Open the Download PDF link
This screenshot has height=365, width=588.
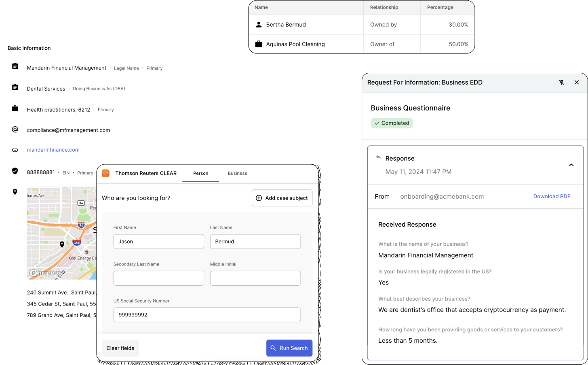pos(552,196)
